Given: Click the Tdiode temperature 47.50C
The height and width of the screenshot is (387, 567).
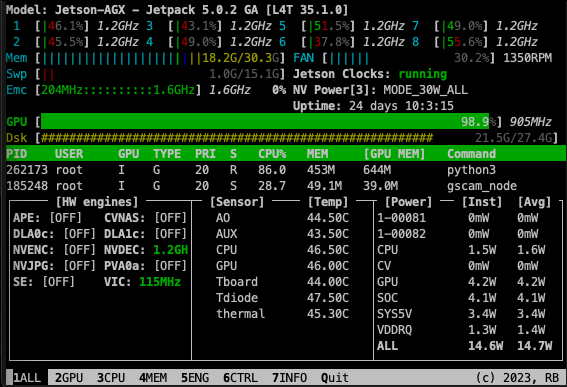Looking at the screenshot, I should click(x=328, y=298).
